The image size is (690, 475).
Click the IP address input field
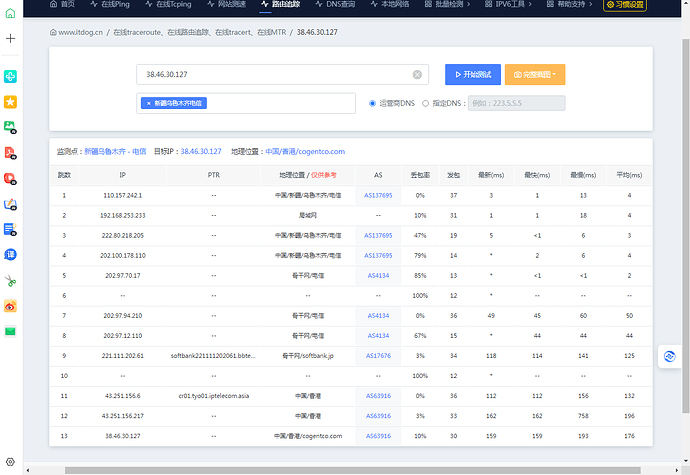point(283,74)
